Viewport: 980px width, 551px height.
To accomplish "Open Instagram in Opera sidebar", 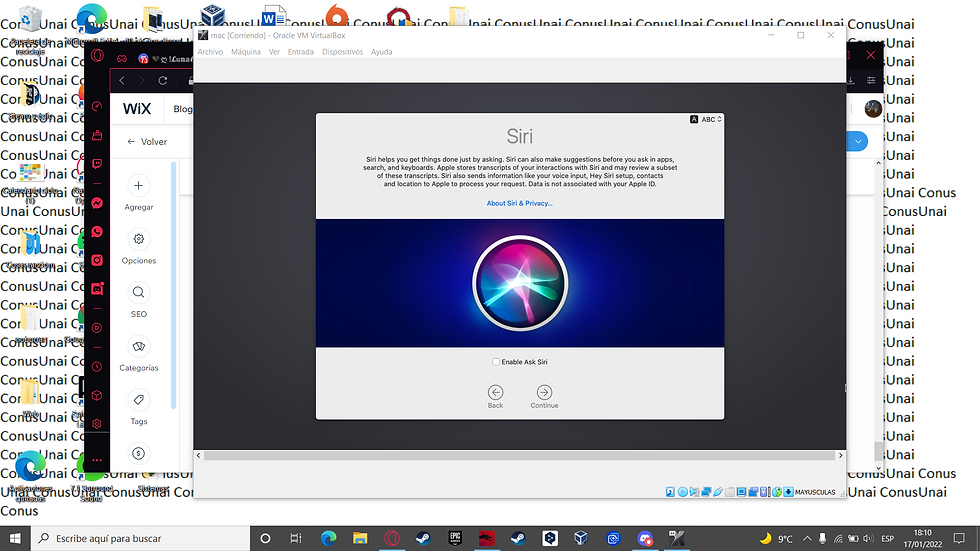I will click(97, 260).
